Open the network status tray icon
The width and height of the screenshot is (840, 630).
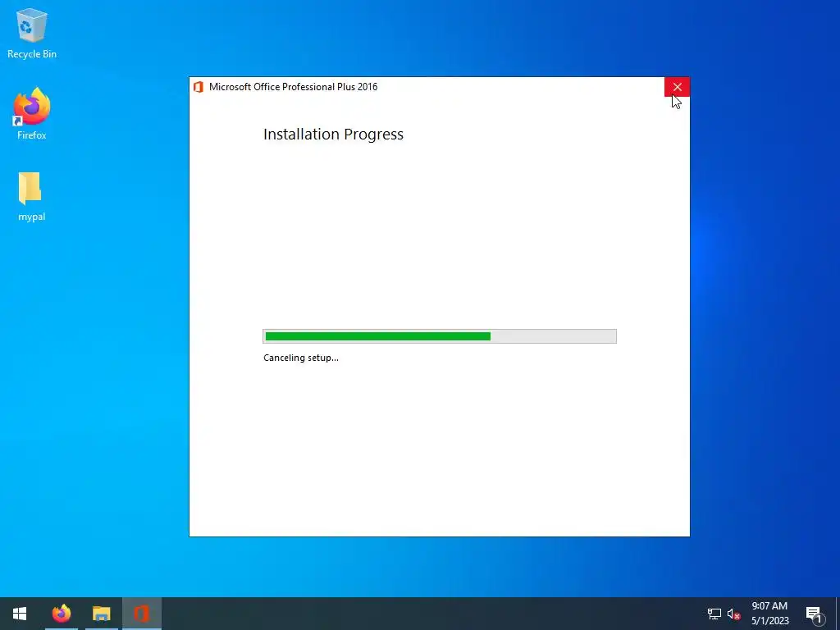(714, 614)
